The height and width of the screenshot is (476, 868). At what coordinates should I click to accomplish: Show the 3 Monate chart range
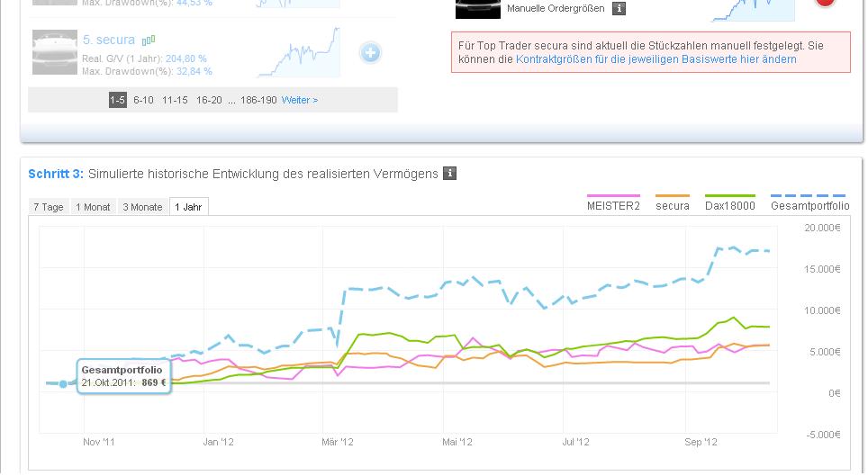pyautogui.click(x=143, y=207)
